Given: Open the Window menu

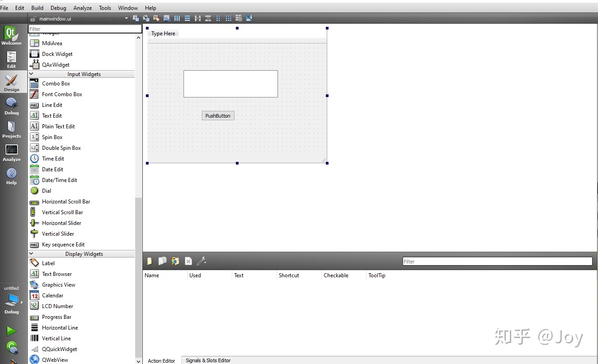Looking at the screenshot, I should (128, 8).
